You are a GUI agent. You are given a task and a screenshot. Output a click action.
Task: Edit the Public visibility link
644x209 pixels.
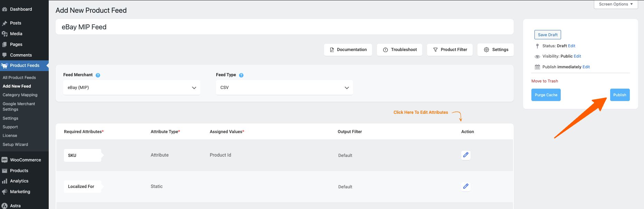coord(578,56)
